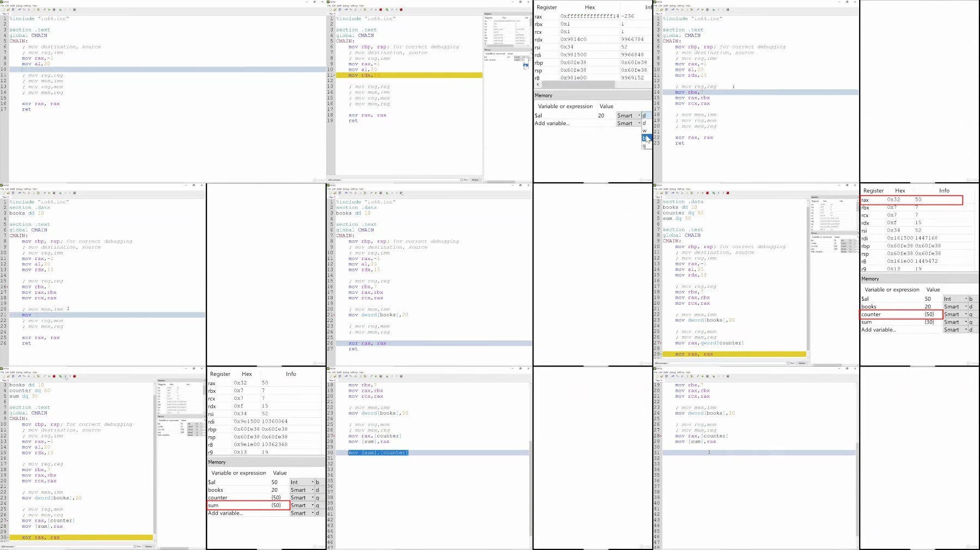Toggle Print checkbox under highlighted line 29 xor rax
980x550 pixels.
[788, 363]
